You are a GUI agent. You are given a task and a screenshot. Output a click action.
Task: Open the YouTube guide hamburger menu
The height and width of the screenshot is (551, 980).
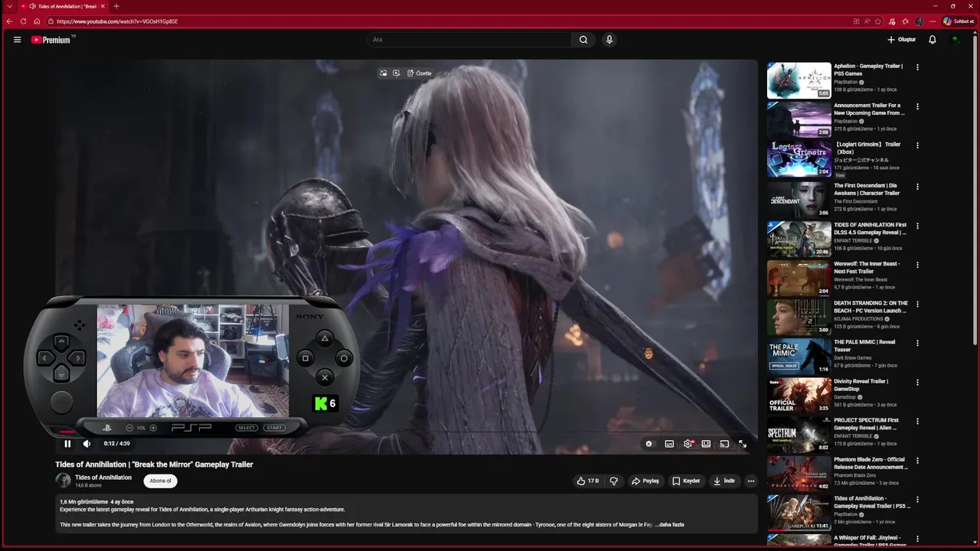[17, 40]
